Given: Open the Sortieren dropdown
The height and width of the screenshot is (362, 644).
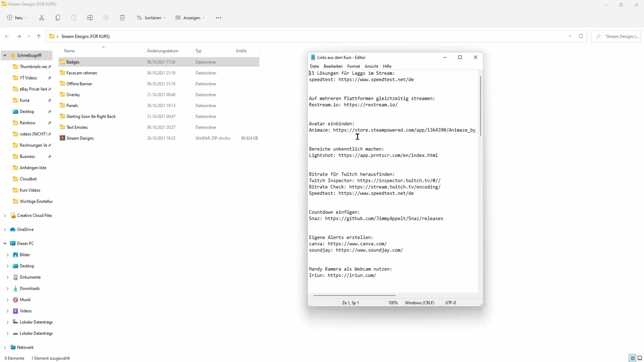Looking at the screenshot, I should [151, 18].
